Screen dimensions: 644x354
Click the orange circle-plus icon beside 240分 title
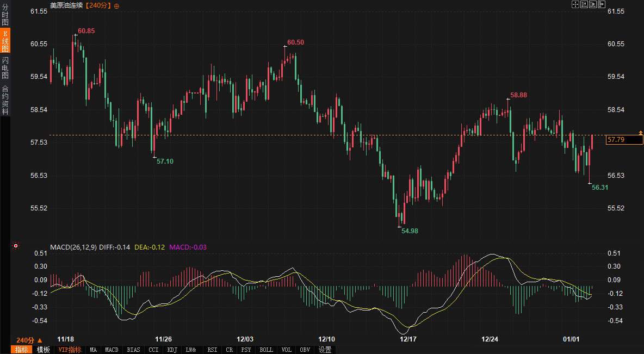click(x=116, y=5)
